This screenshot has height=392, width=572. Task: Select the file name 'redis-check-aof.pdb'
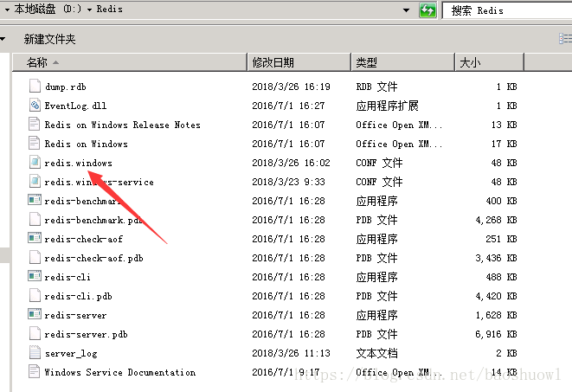pyautogui.click(x=93, y=258)
